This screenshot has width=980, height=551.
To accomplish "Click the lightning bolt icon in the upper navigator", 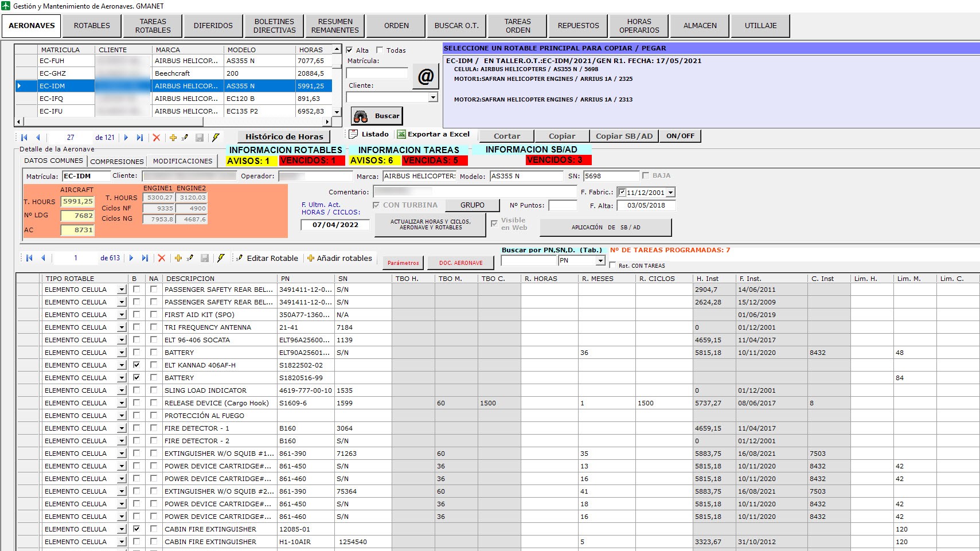I will pos(216,138).
